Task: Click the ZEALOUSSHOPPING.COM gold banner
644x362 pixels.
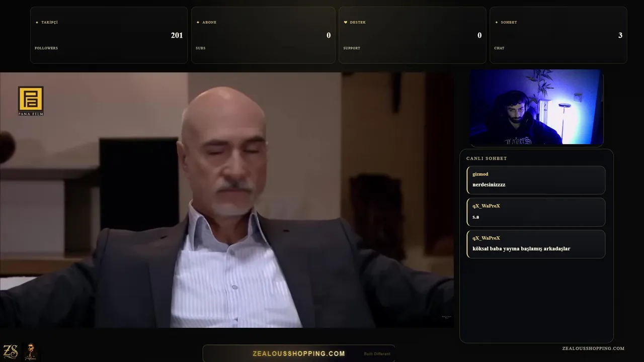Action: [299, 353]
